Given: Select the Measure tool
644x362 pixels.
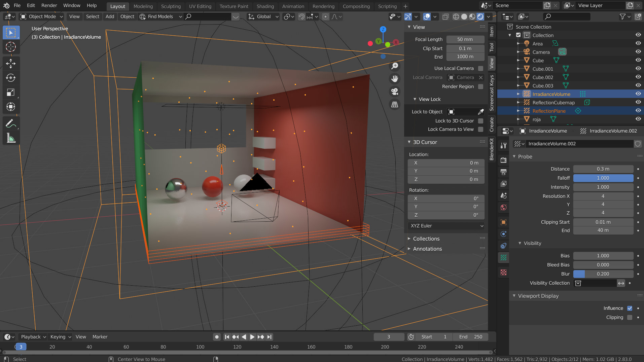Looking at the screenshot, I should tap(11, 138).
